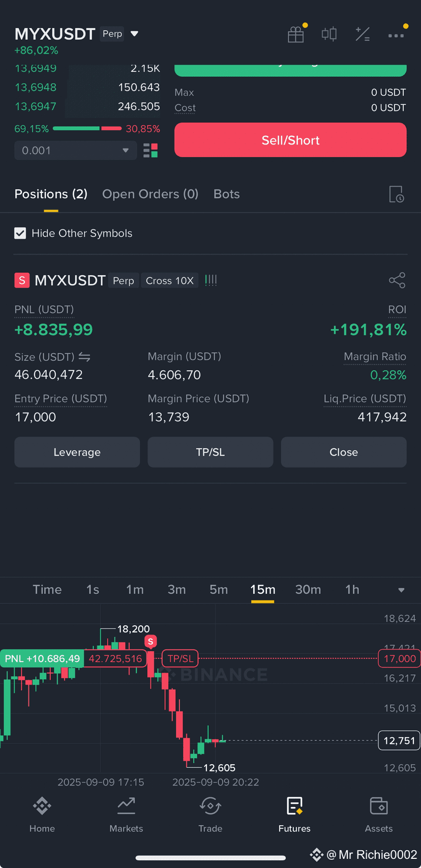
Task: Open the order history document icon
Action: [x=397, y=194]
